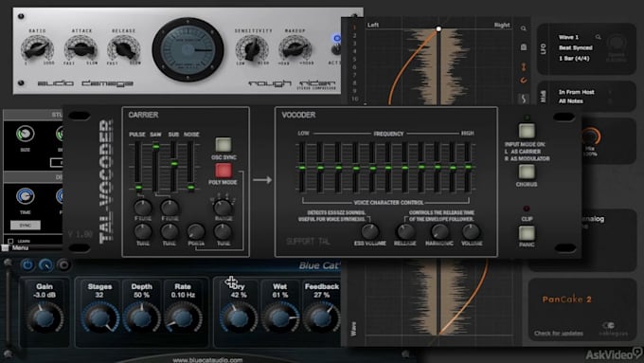Select curve slot 10 in PanCake

pos(355,99)
